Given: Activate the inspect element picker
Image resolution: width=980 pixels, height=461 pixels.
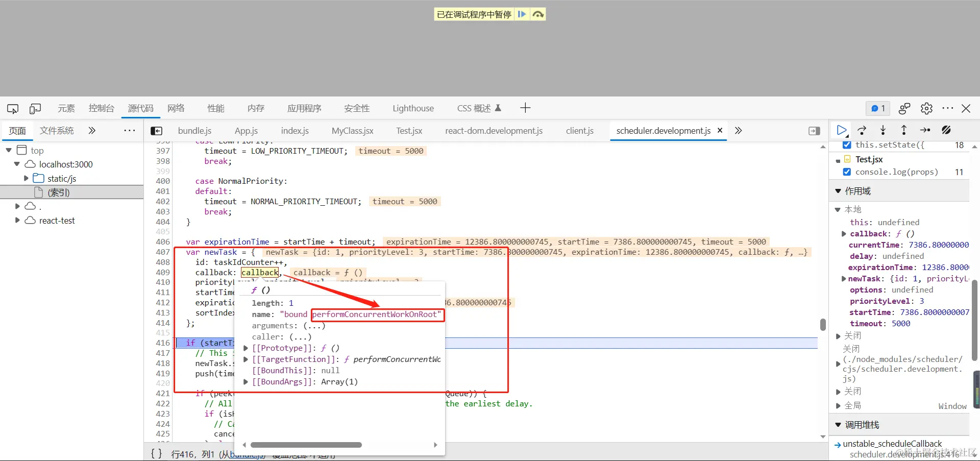Looking at the screenshot, I should coord(13,108).
